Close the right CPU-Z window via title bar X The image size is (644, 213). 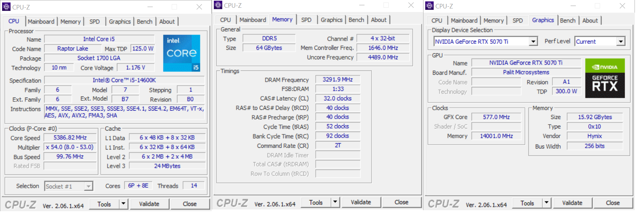[x=622, y=6]
